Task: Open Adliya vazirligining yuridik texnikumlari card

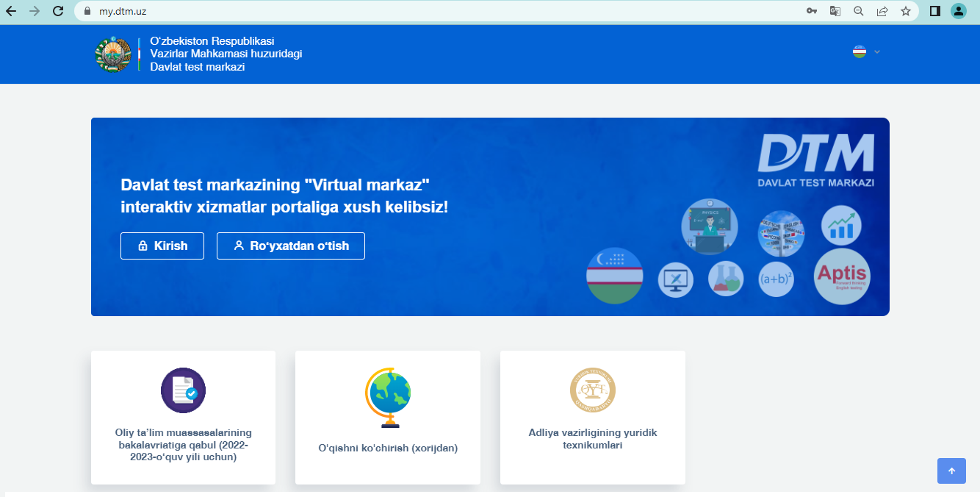Action: (593, 418)
